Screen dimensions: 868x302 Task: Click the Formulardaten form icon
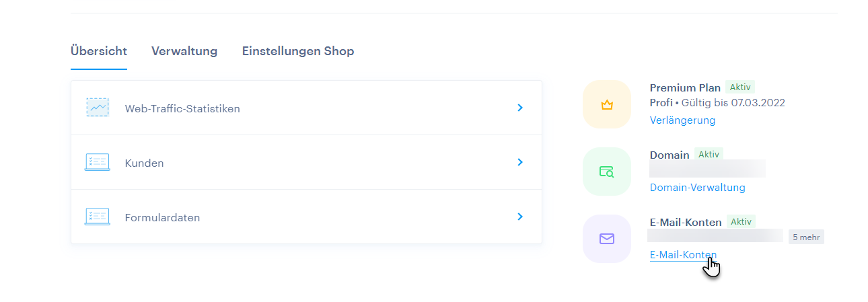tap(97, 217)
